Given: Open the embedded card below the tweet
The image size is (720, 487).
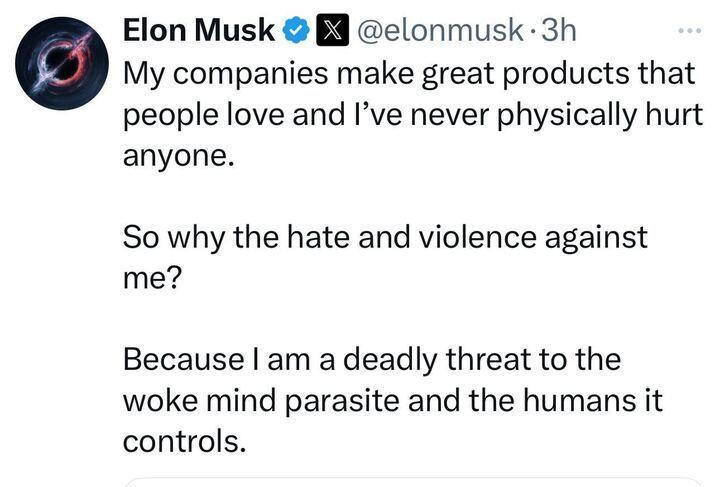Looking at the screenshot, I should (410, 482).
